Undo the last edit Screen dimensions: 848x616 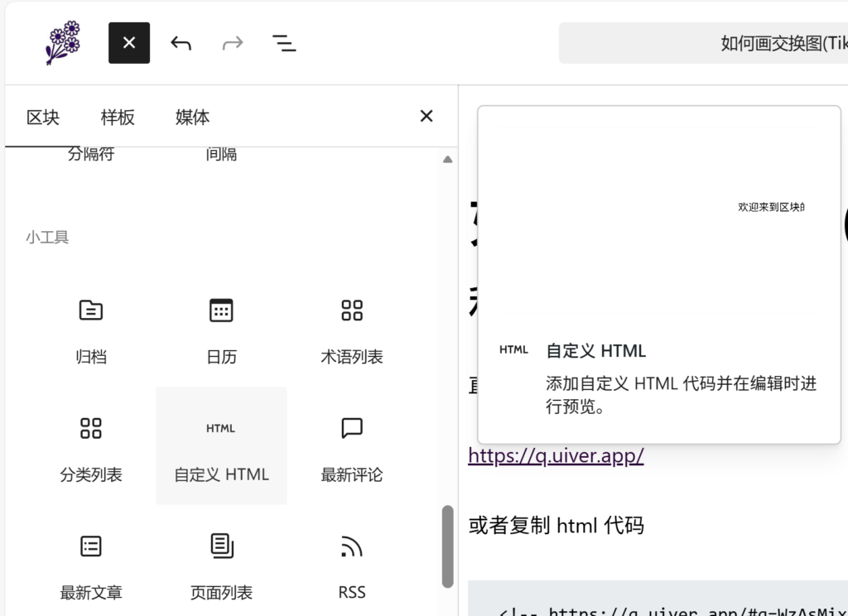click(181, 43)
